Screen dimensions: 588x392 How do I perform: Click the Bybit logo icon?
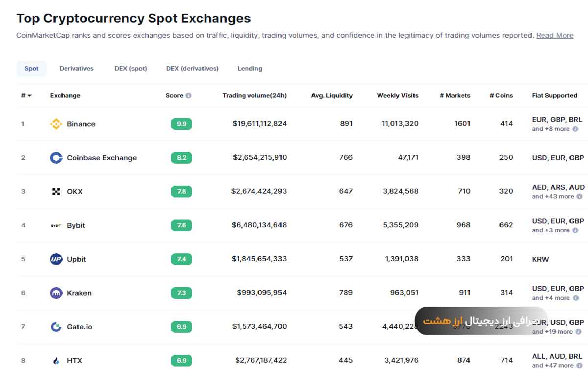coord(56,225)
